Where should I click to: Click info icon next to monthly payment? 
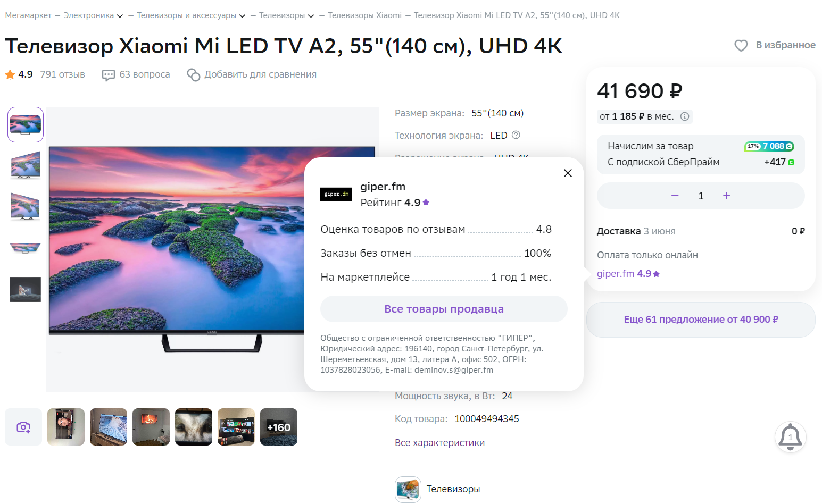point(685,116)
